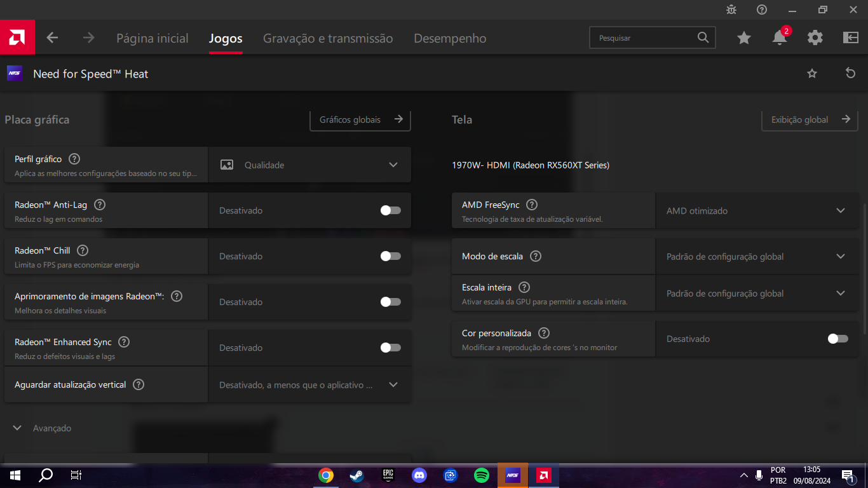Image resolution: width=868 pixels, height=488 pixels.
Task: Open Google Chrome from the taskbar
Action: click(x=326, y=475)
